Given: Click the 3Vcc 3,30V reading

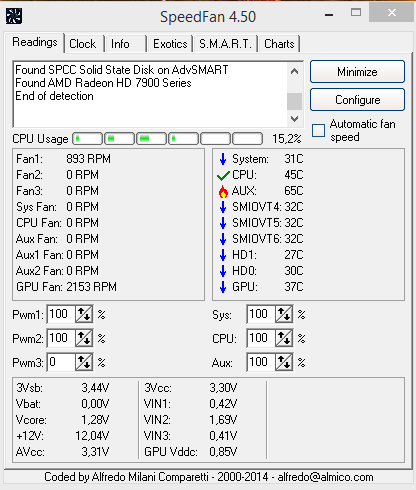Looking at the screenshot, I should click(x=191, y=388).
